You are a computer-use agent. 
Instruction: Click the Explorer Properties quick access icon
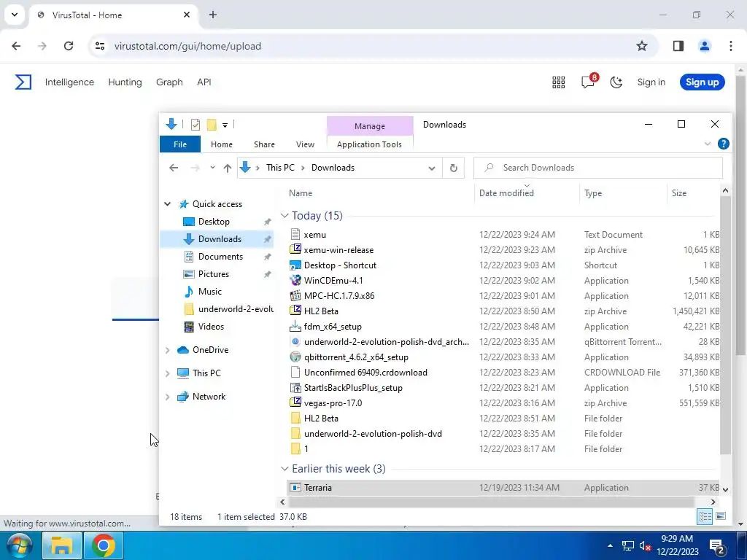click(x=196, y=125)
